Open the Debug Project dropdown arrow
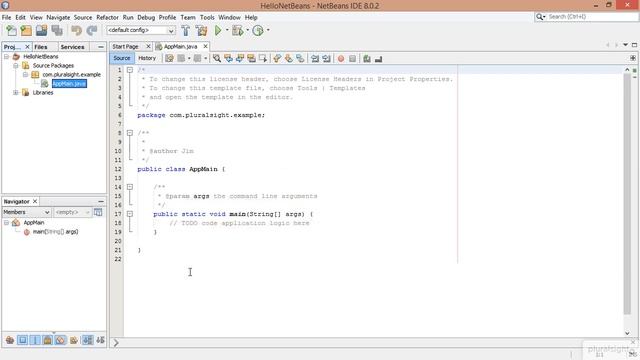The image size is (640, 360). coord(247,30)
